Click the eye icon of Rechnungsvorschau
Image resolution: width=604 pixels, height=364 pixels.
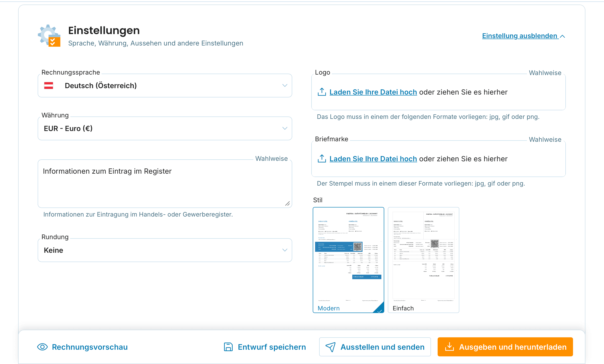point(42,347)
